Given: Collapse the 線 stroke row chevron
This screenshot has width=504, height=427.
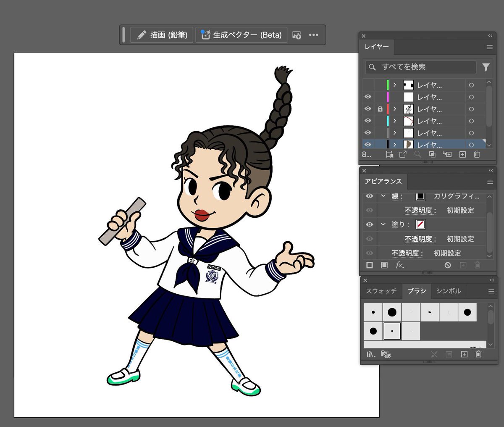Looking at the screenshot, I should [x=383, y=196].
